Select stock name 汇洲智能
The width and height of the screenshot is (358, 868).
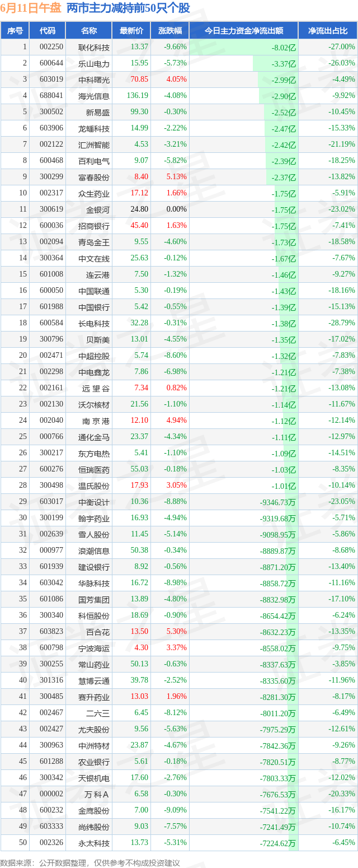(94, 144)
